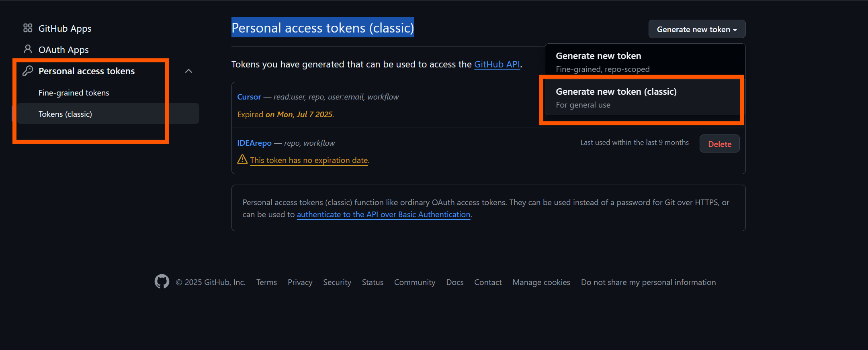Open Fine-grained tokens in sidebar
This screenshot has width=868, height=350.
[x=74, y=93]
